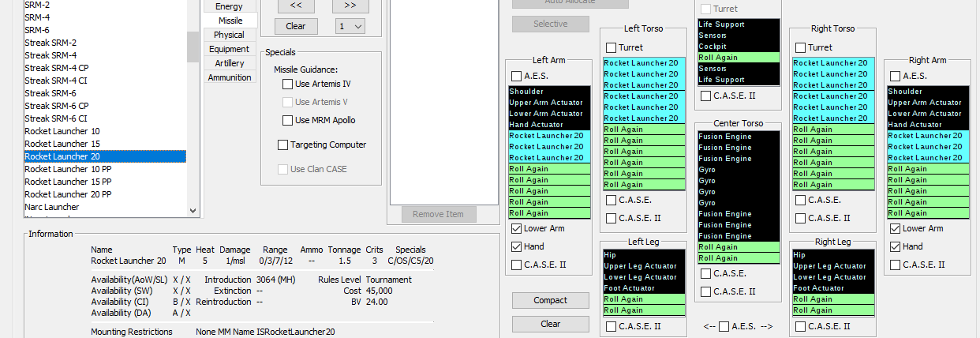Select top Rocket Launcher 20 in Right Torso
This screenshot has height=338, width=980.
[x=833, y=63]
